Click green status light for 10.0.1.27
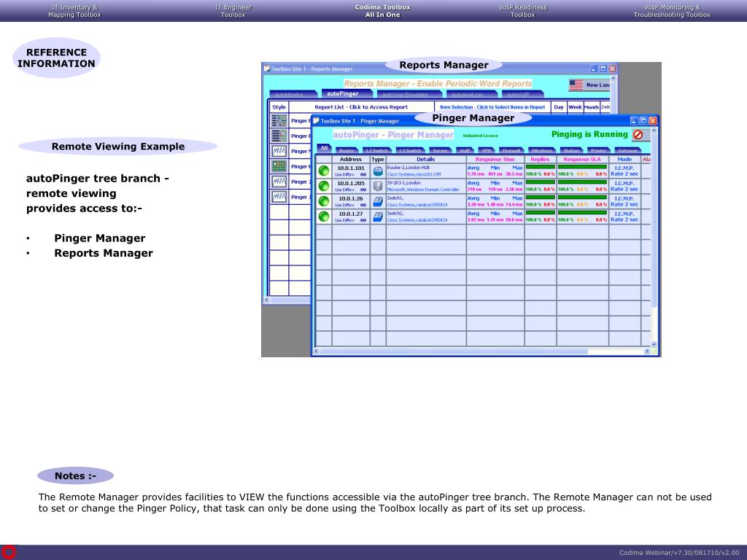This screenshot has width=747, height=560. coord(323,217)
